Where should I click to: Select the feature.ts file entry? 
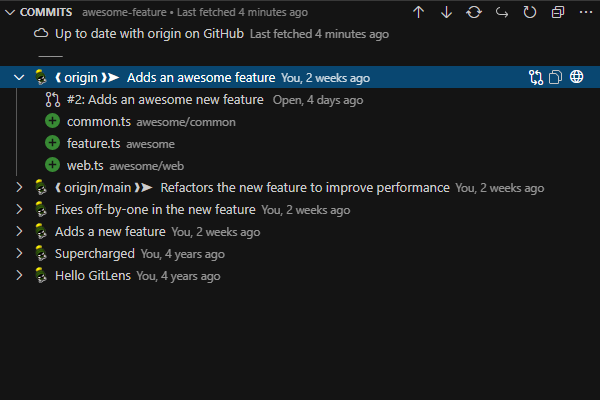pyautogui.click(x=93, y=143)
